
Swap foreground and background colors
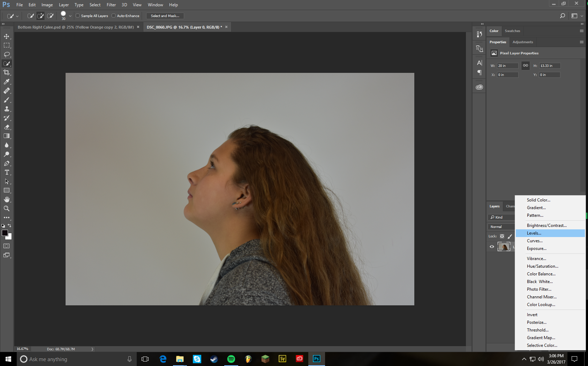10,226
